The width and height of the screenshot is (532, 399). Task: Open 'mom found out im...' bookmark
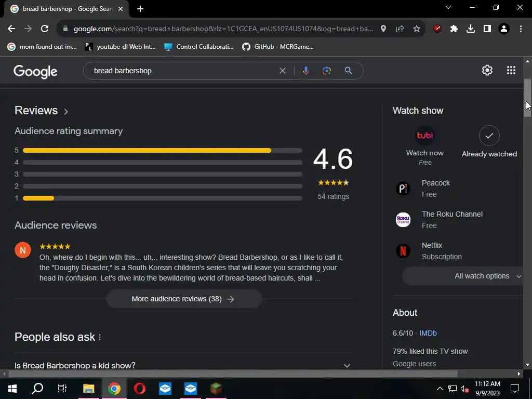click(x=42, y=47)
